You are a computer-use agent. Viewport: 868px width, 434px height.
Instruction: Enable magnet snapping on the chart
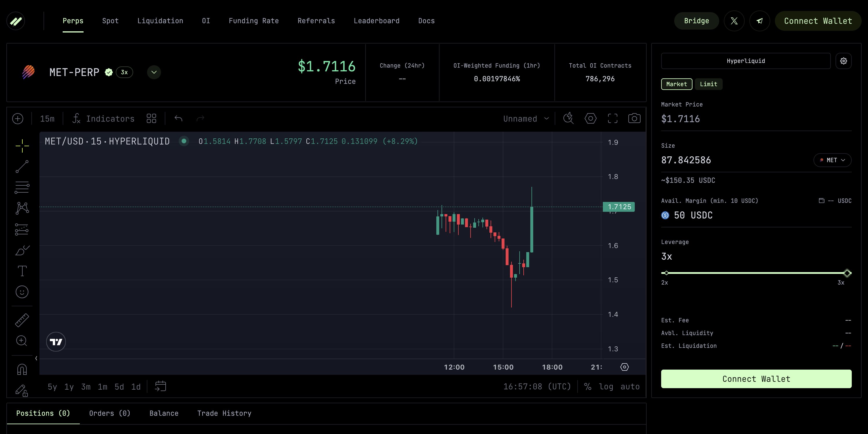(22, 369)
